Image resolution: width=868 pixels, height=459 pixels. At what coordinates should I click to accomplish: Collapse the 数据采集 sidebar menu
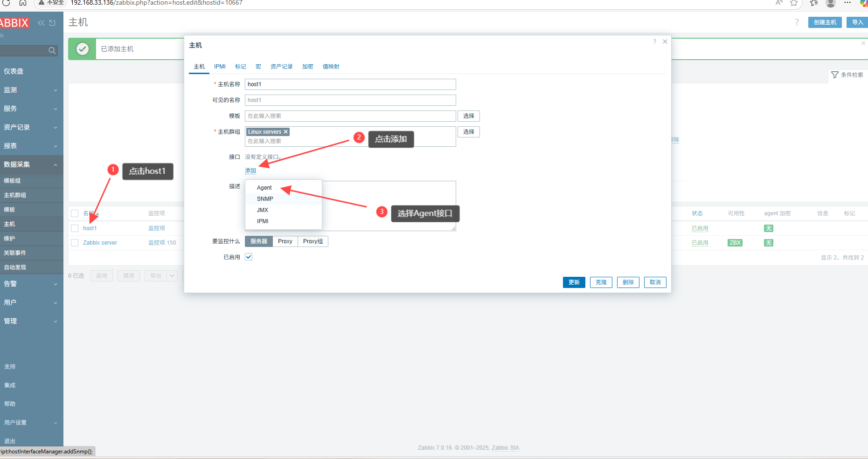point(31,164)
